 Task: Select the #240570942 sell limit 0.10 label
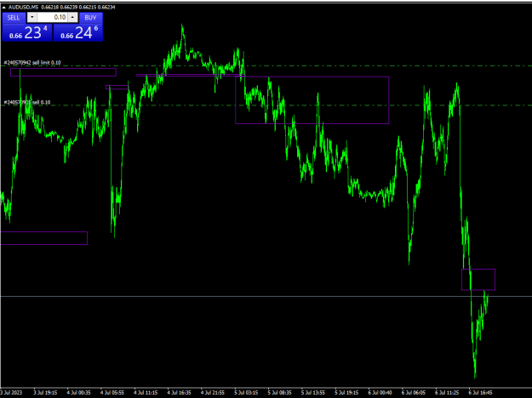[32, 63]
